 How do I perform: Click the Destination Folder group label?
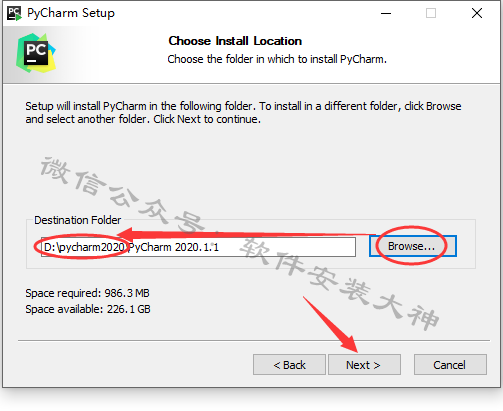[x=78, y=220]
